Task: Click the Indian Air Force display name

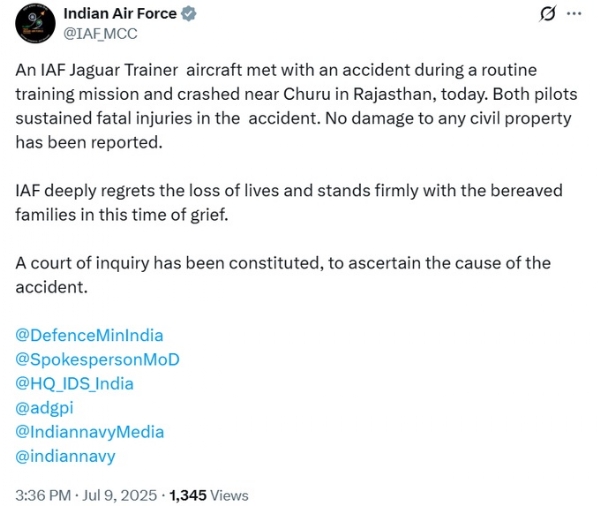Action: tap(120, 14)
